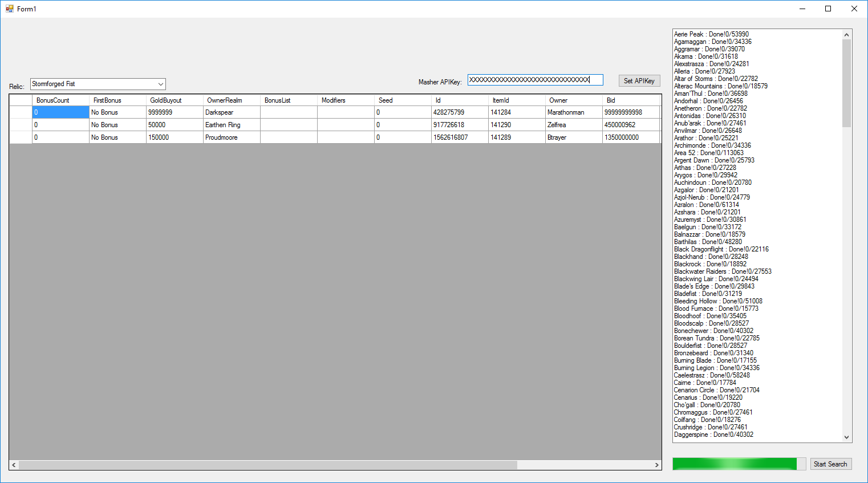Sort by the Bid column header
Screen dimensions: 868x483
[632, 100]
